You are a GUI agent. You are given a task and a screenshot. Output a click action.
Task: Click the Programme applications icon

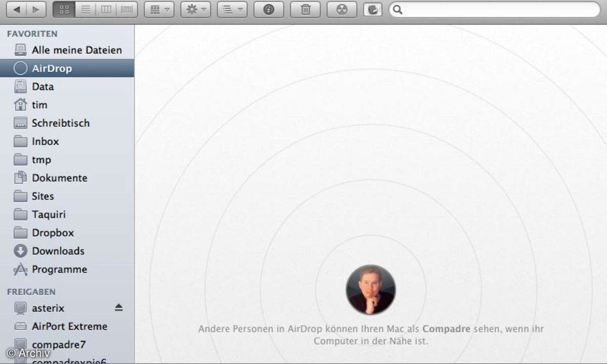click(x=20, y=269)
